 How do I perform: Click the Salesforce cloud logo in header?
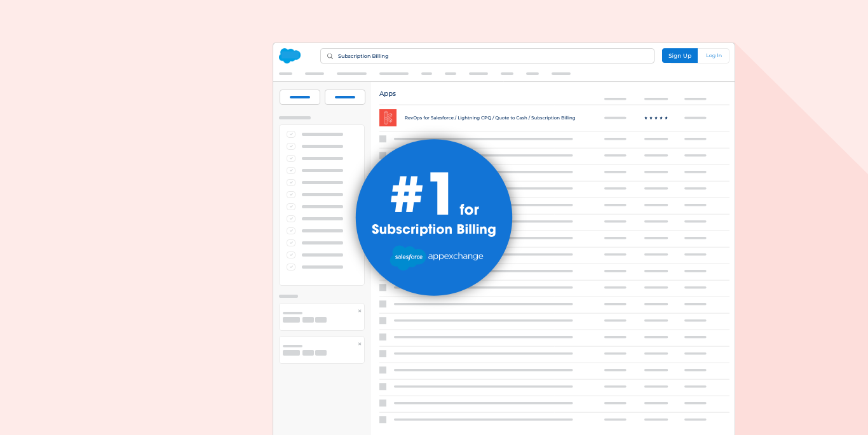click(x=289, y=56)
